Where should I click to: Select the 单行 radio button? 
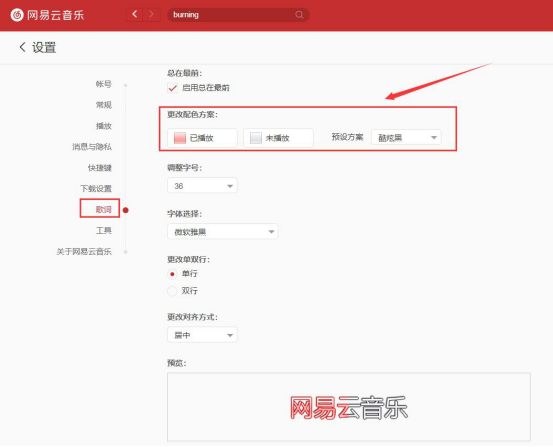click(172, 274)
